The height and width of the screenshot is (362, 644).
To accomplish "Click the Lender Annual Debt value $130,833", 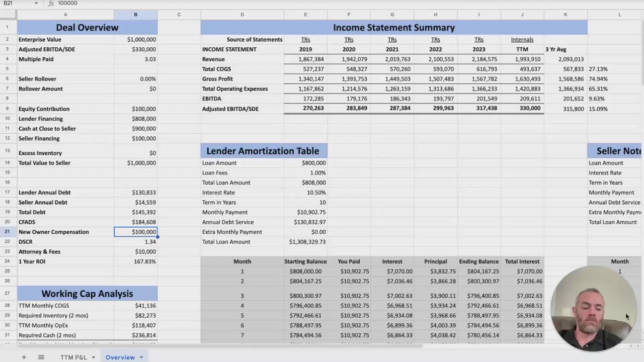I will pyautogui.click(x=135, y=193).
